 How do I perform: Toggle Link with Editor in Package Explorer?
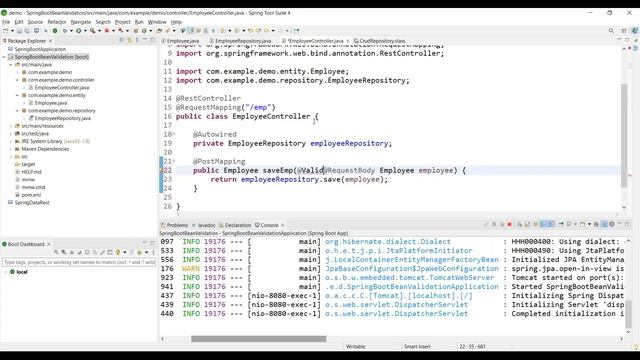(129, 40)
